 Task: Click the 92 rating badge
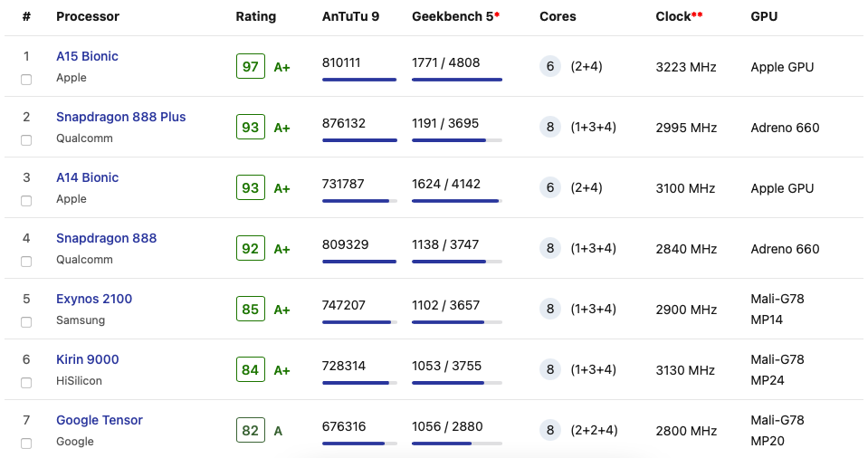click(250, 248)
